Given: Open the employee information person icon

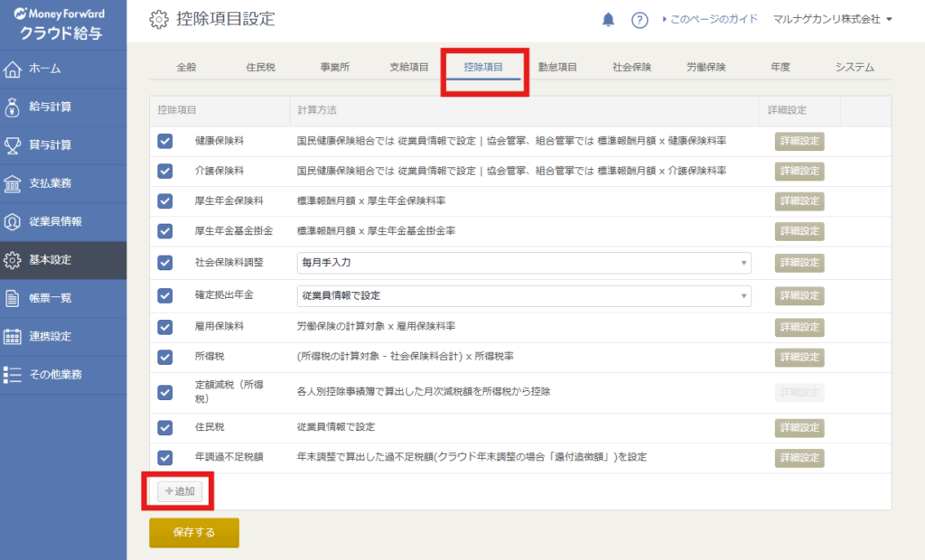Looking at the screenshot, I should coord(13,221).
